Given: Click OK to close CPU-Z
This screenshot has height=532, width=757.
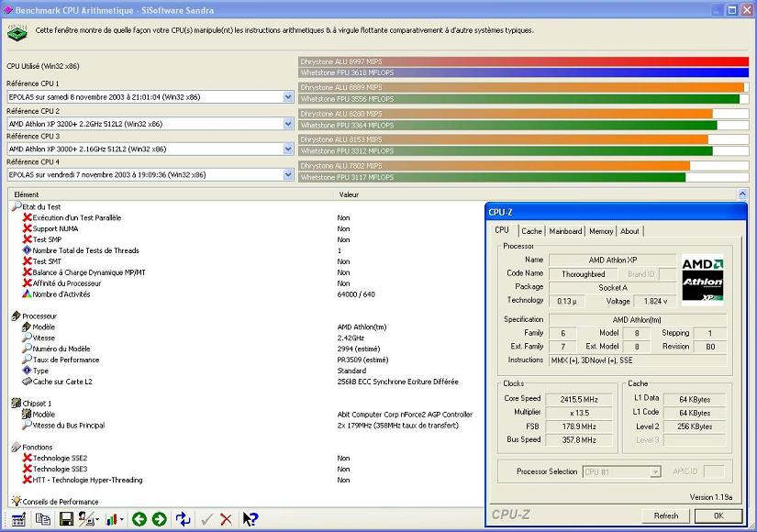Looking at the screenshot, I should tap(718, 515).
